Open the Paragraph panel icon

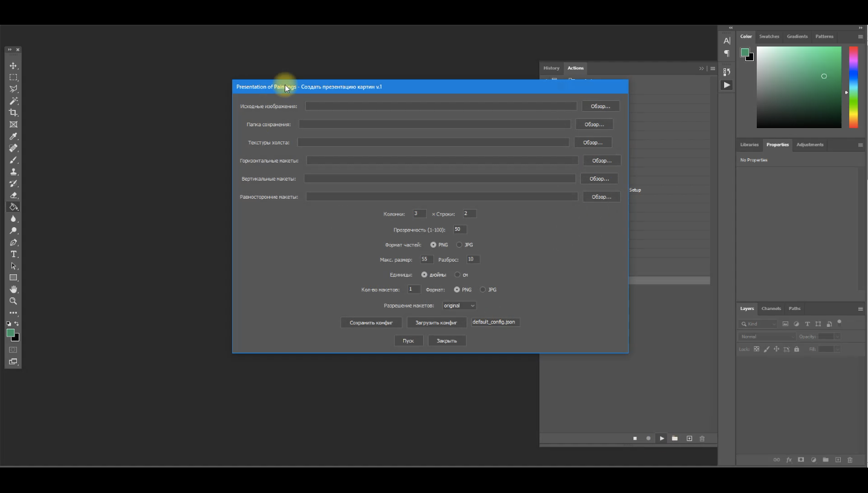tap(727, 53)
